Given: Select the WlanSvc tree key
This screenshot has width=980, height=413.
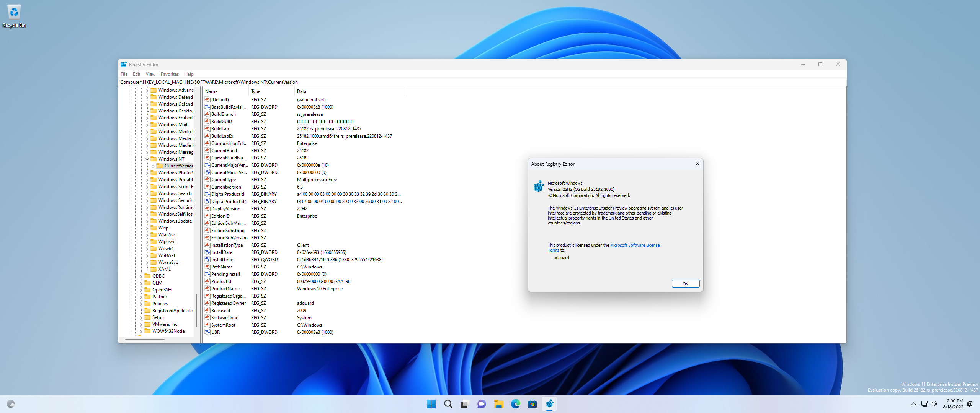Looking at the screenshot, I should tap(167, 235).
